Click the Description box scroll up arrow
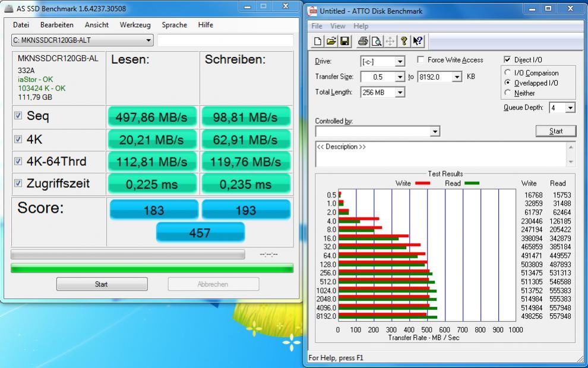 (x=571, y=147)
